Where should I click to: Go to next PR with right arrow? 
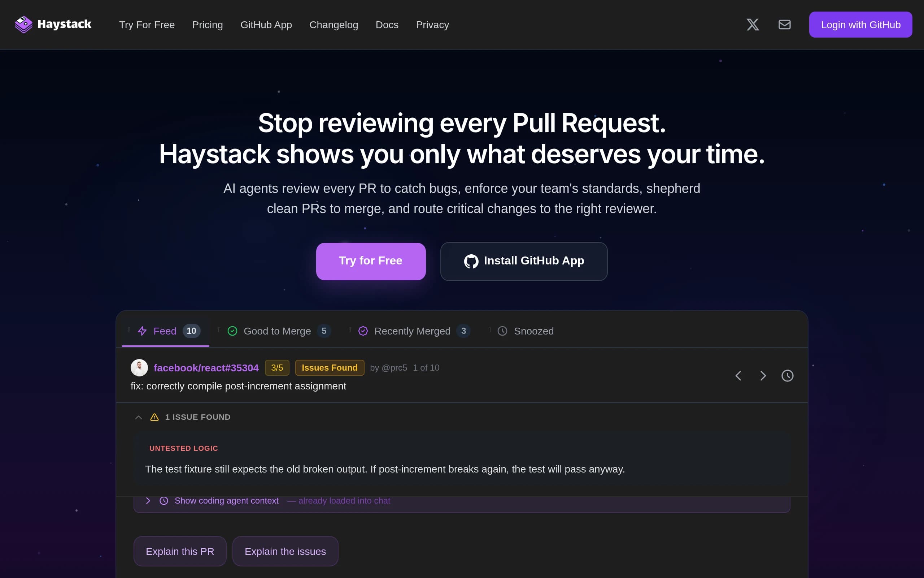763,376
